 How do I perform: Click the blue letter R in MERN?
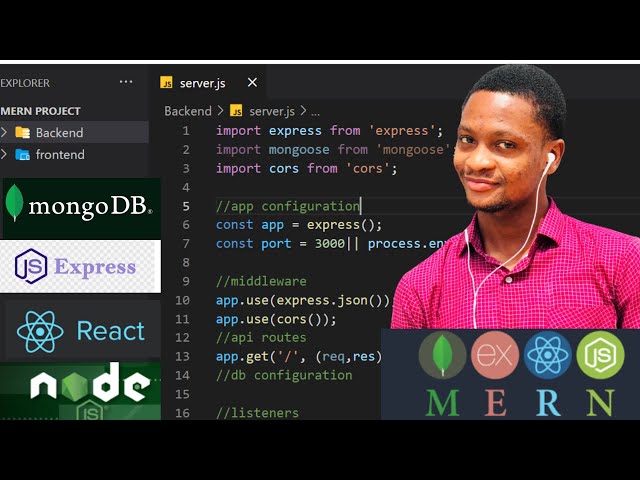(x=547, y=403)
